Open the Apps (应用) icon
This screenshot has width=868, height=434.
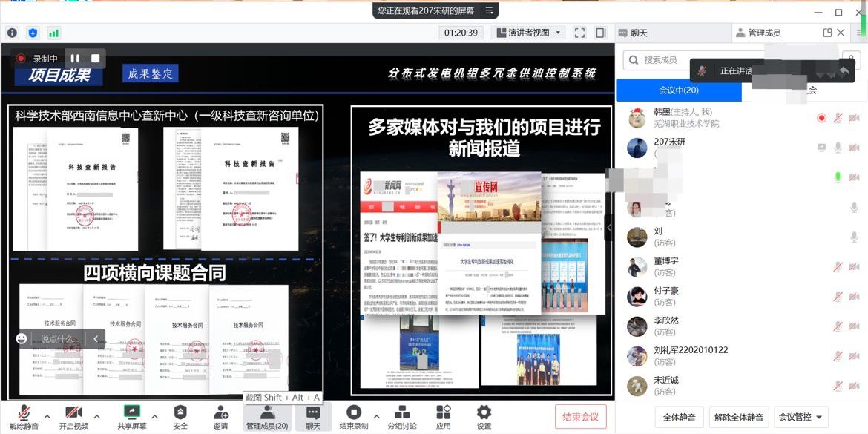(444, 417)
